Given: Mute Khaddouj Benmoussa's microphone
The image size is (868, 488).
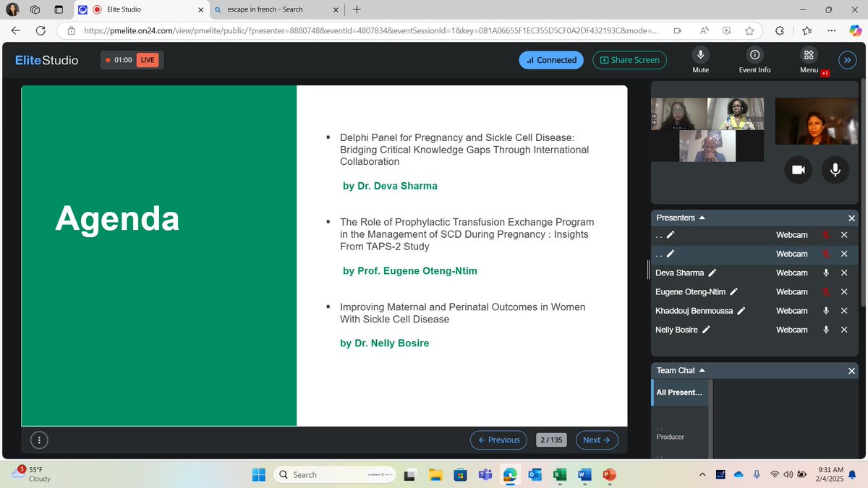Looking at the screenshot, I should pyautogui.click(x=825, y=311).
